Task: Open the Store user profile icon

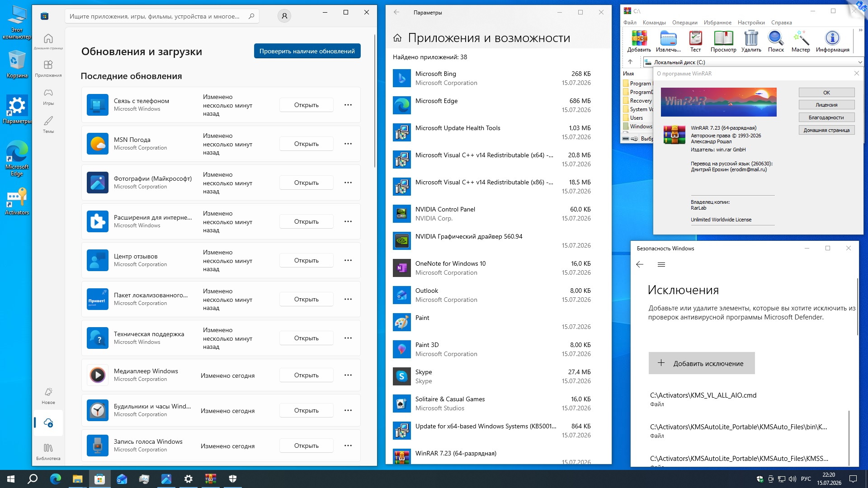Action: point(284,16)
